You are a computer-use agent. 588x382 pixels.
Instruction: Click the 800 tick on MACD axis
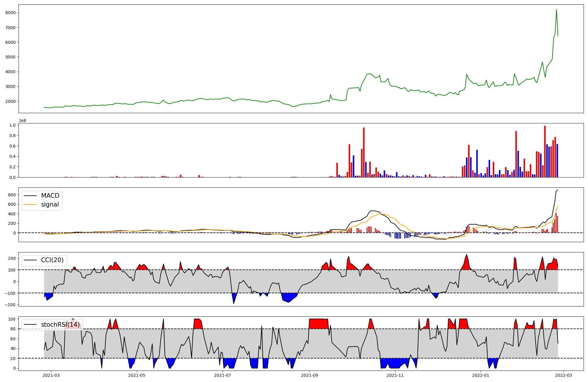tap(12, 195)
